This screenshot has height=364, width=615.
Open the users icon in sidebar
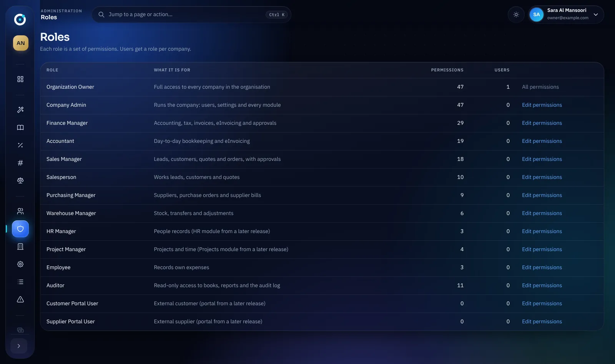20,211
